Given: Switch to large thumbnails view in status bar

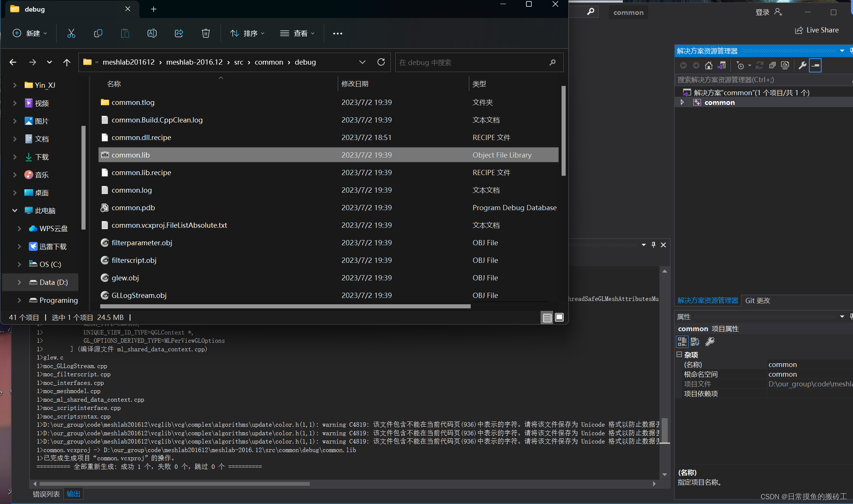Looking at the screenshot, I should coord(559,317).
